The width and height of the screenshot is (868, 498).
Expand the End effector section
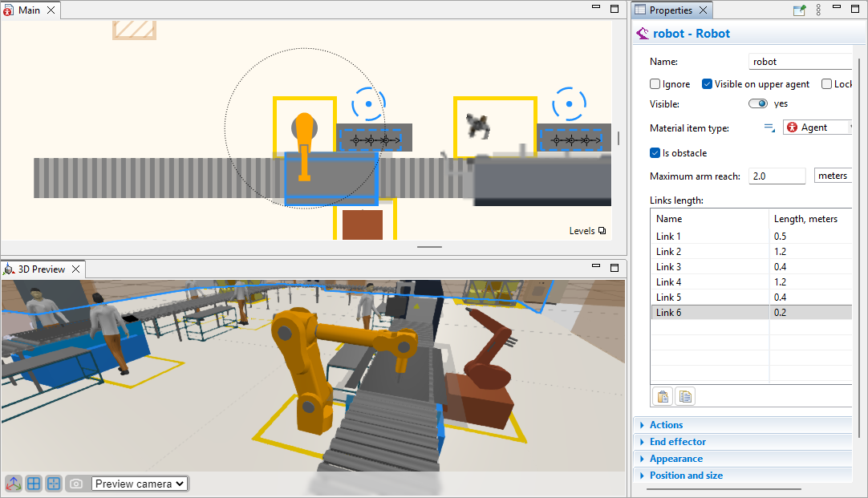click(x=678, y=442)
